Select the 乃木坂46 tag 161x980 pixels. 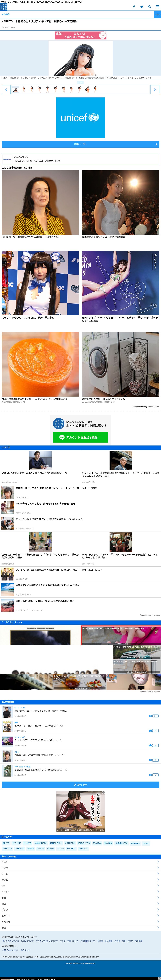pos(97,843)
